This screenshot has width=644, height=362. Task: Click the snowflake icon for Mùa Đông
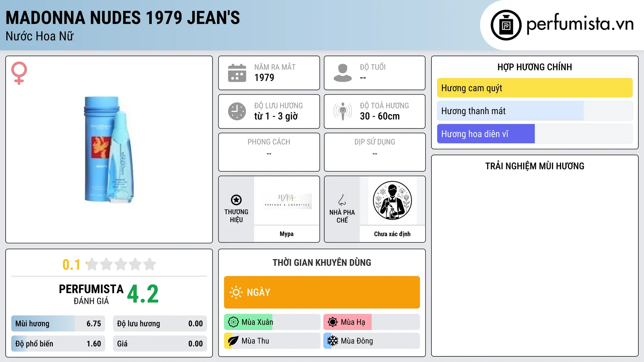point(333,341)
